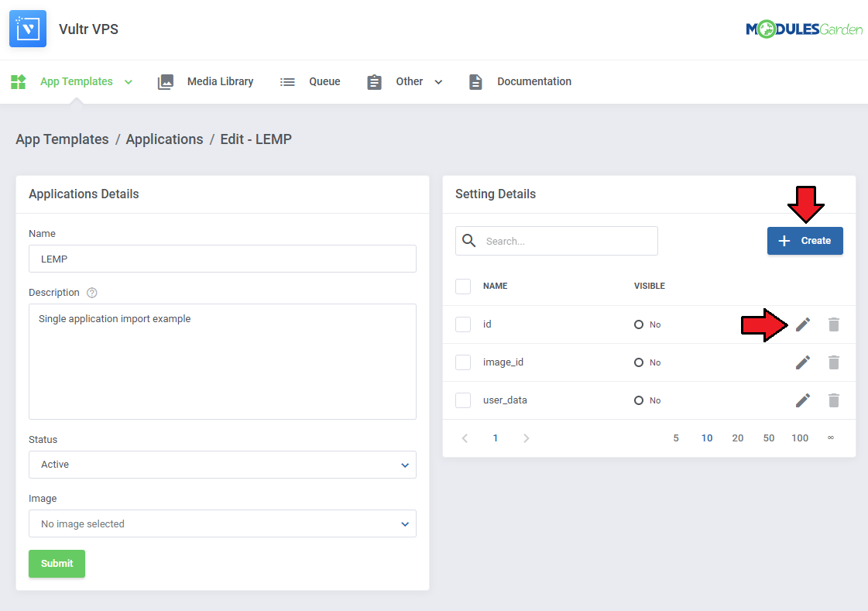Sort by the VISIBLE column header
This screenshot has width=868, height=611.
pos(650,286)
